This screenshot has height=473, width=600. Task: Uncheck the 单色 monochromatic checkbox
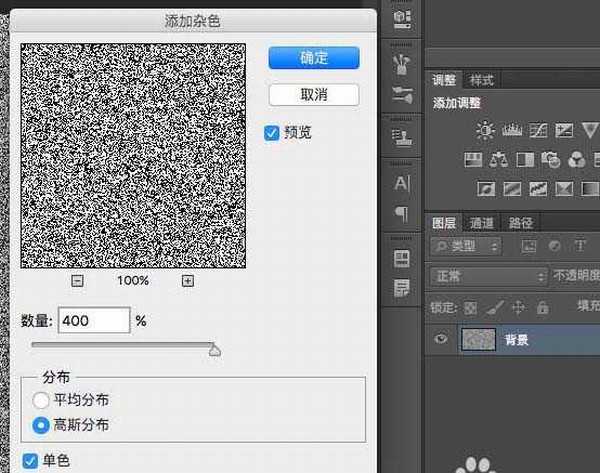(x=29, y=461)
